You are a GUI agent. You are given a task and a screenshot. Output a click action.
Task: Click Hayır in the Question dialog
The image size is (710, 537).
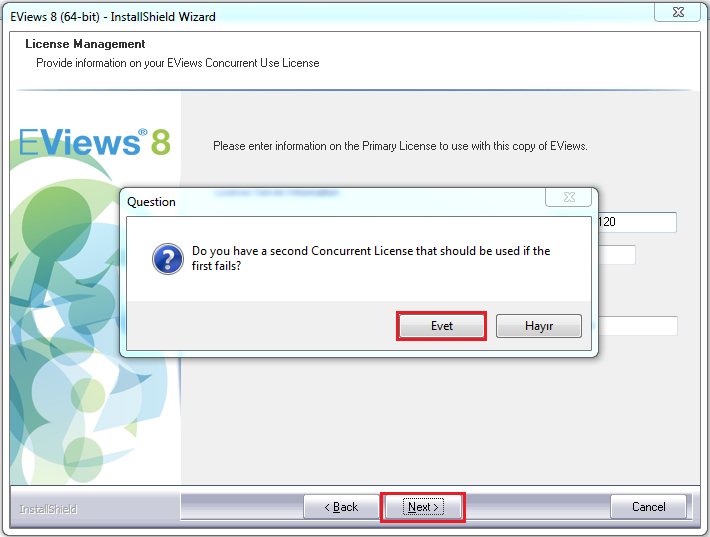pos(539,326)
